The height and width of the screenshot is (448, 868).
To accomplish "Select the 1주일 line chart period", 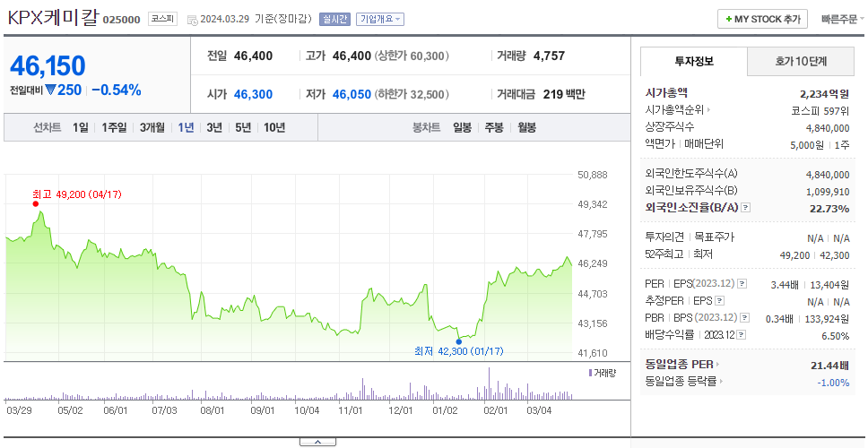I will click(114, 128).
